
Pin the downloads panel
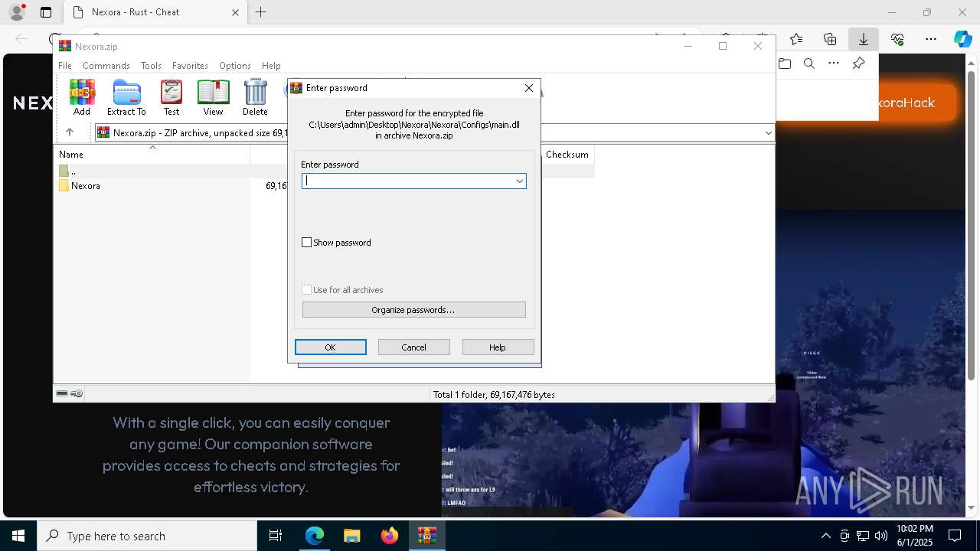858,64
